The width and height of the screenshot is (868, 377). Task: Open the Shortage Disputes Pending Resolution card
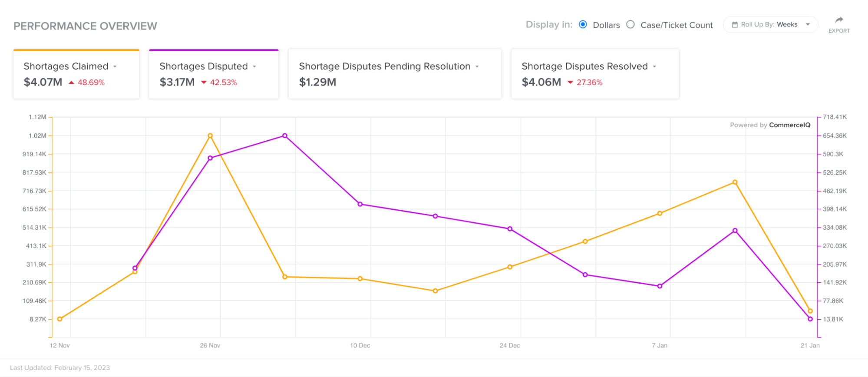pos(395,74)
